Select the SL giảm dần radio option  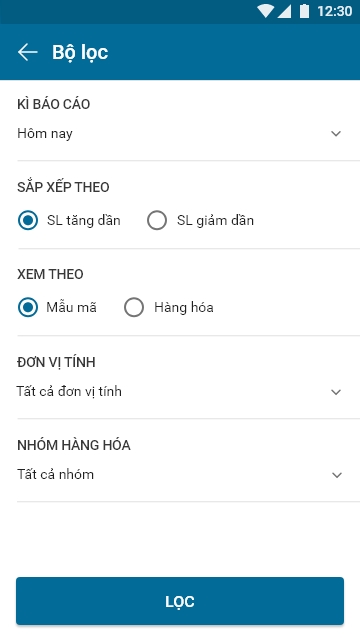[200, 220]
